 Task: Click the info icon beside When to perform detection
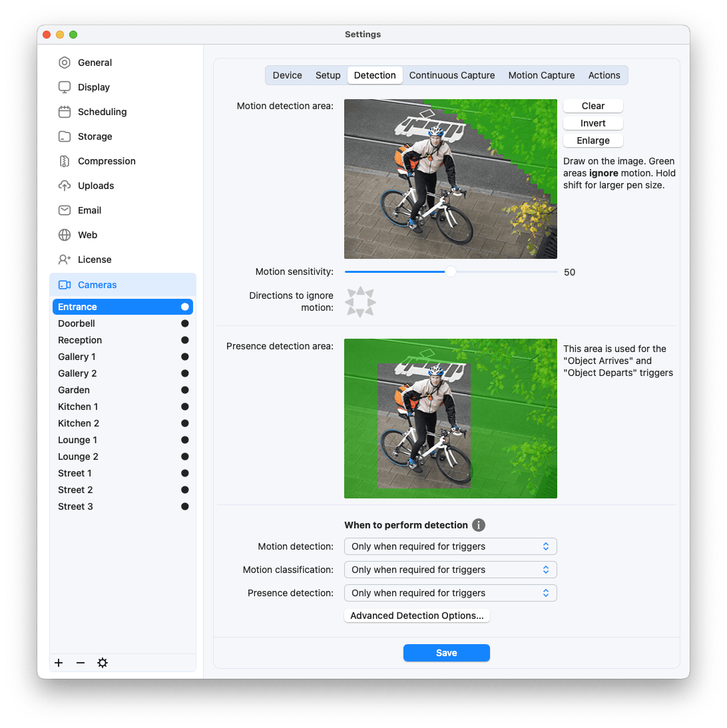[x=478, y=525]
